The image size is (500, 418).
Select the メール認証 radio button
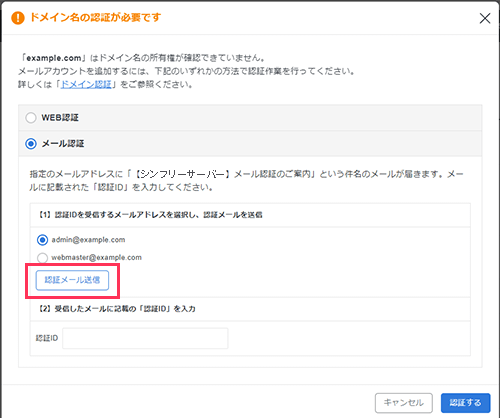(x=31, y=144)
